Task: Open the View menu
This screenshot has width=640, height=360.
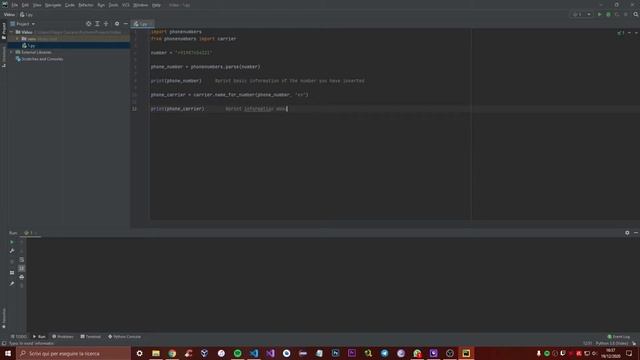Action: 37,5
